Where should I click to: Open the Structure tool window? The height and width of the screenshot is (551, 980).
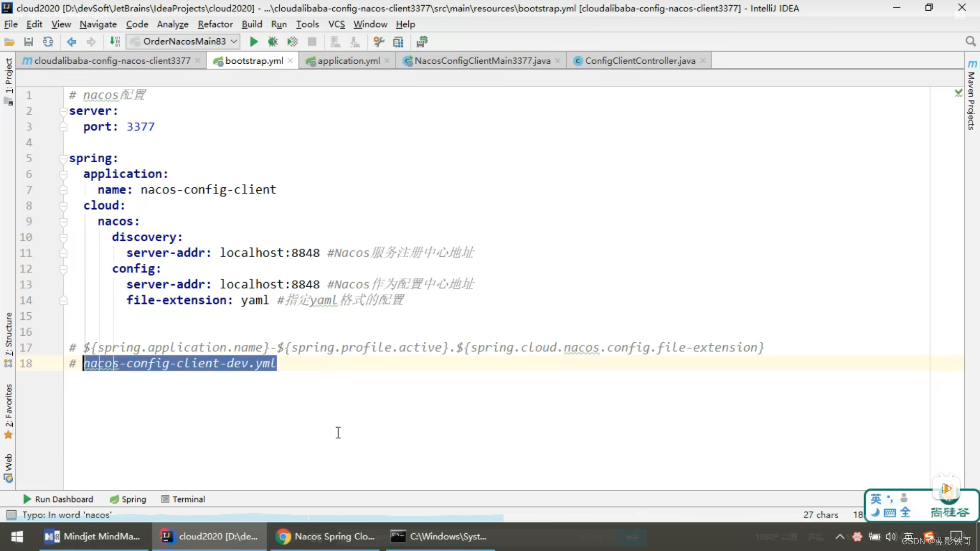(8, 340)
